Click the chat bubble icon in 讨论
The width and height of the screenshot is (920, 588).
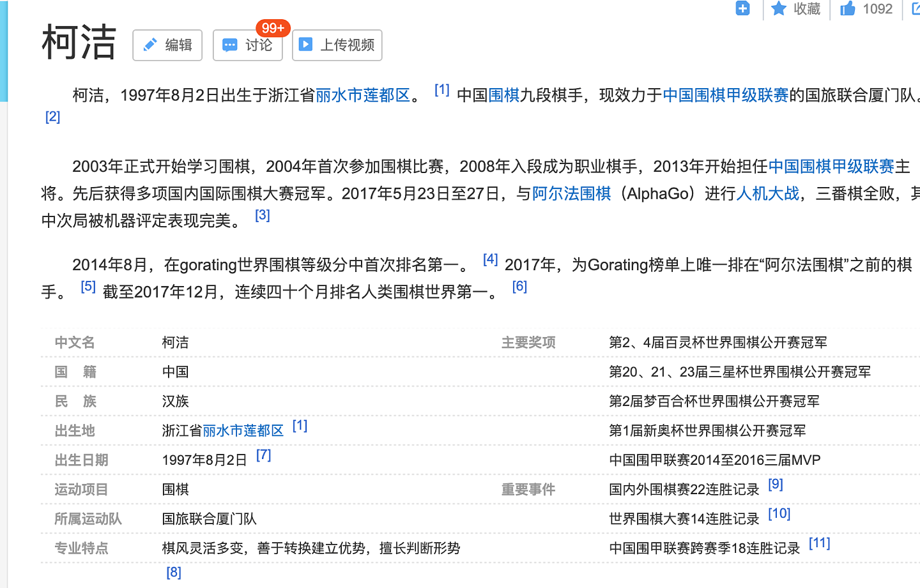click(230, 45)
